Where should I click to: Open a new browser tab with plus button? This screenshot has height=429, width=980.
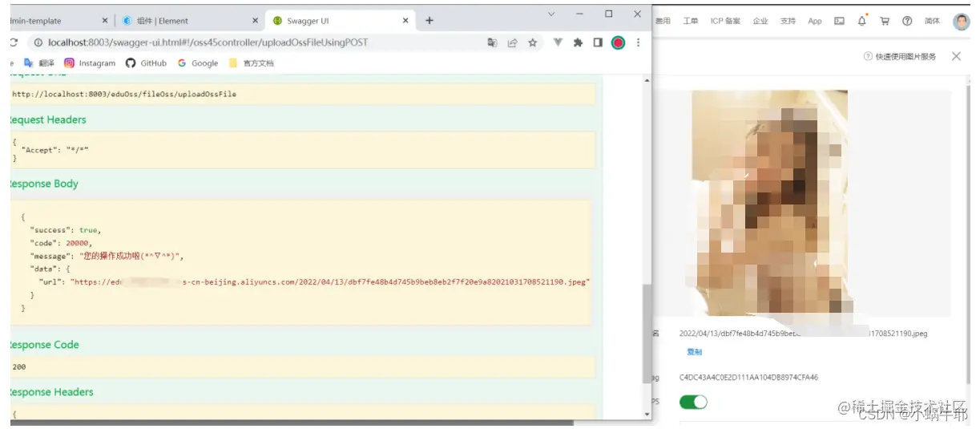coord(430,21)
